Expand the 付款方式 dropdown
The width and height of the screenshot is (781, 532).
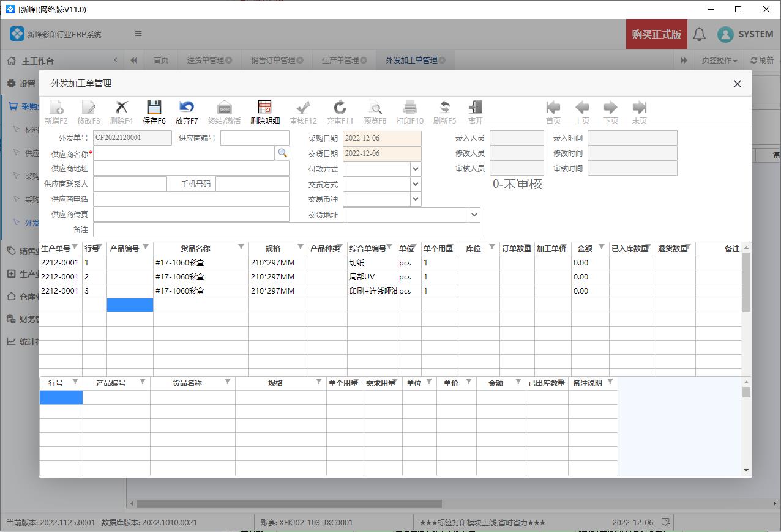416,169
